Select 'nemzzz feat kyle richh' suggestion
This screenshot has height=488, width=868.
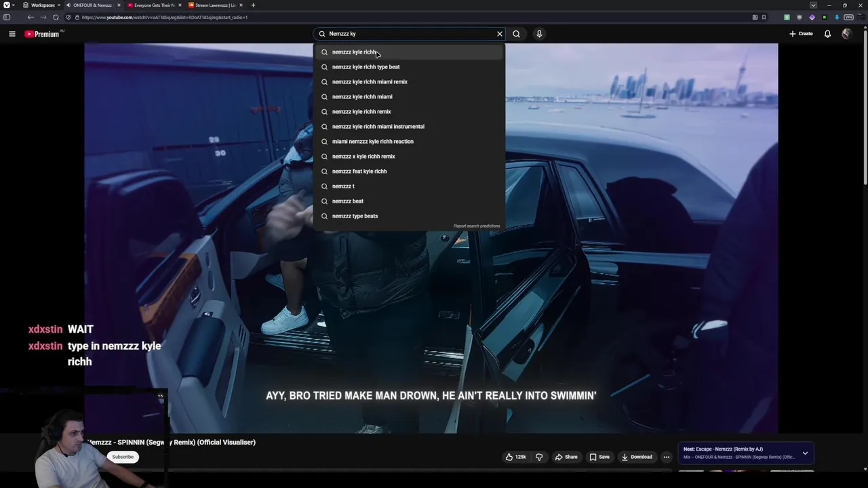tap(409, 171)
